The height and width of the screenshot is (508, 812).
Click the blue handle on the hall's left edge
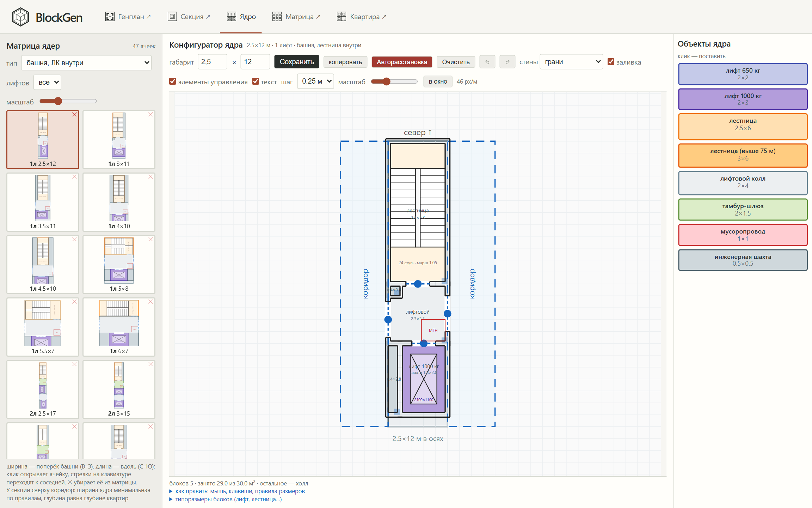(x=388, y=320)
